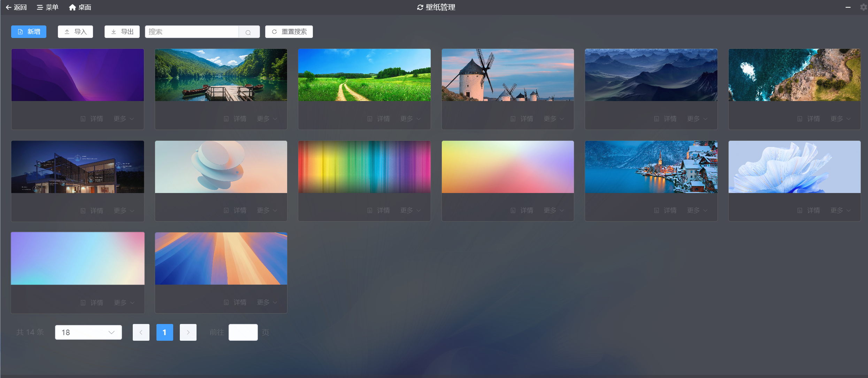Click the 导出 button
The height and width of the screenshot is (378, 868).
pos(122,32)
